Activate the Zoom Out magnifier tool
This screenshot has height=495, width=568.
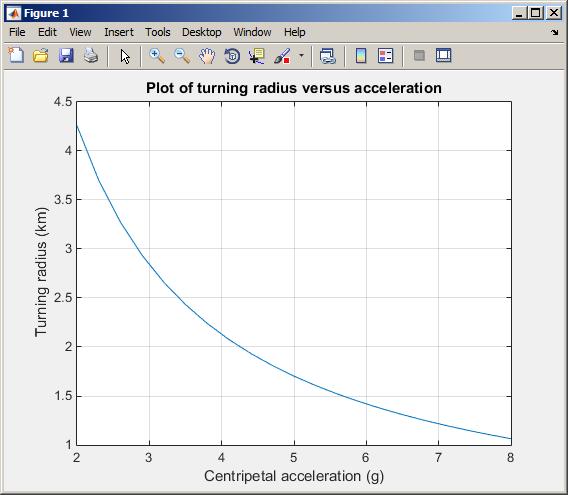(x=182, y=56)
